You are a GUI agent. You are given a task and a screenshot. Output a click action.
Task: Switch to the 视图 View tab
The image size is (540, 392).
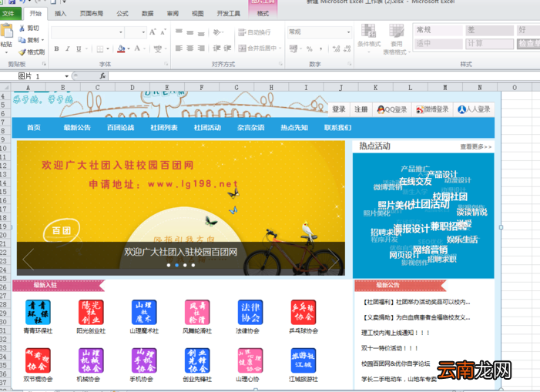click(198, 13)
